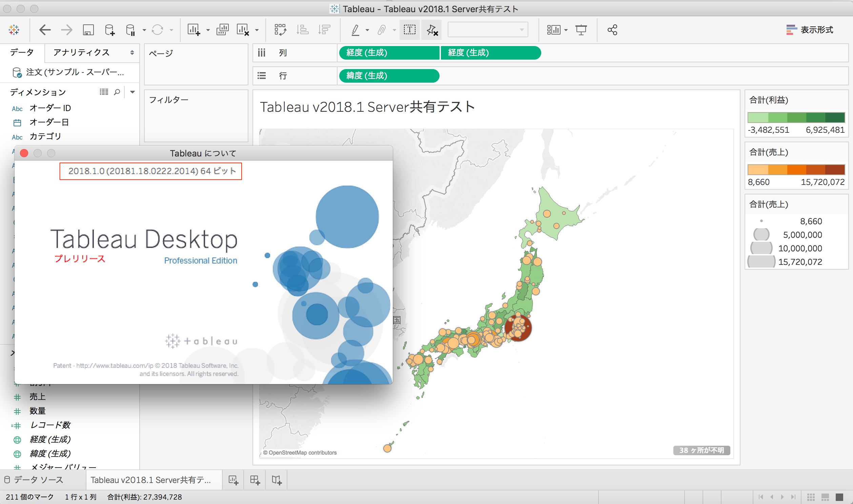
Task: Click the 38 ヶ所が不明 indicator
Action: pyautogui.click(x=701, y=450)
